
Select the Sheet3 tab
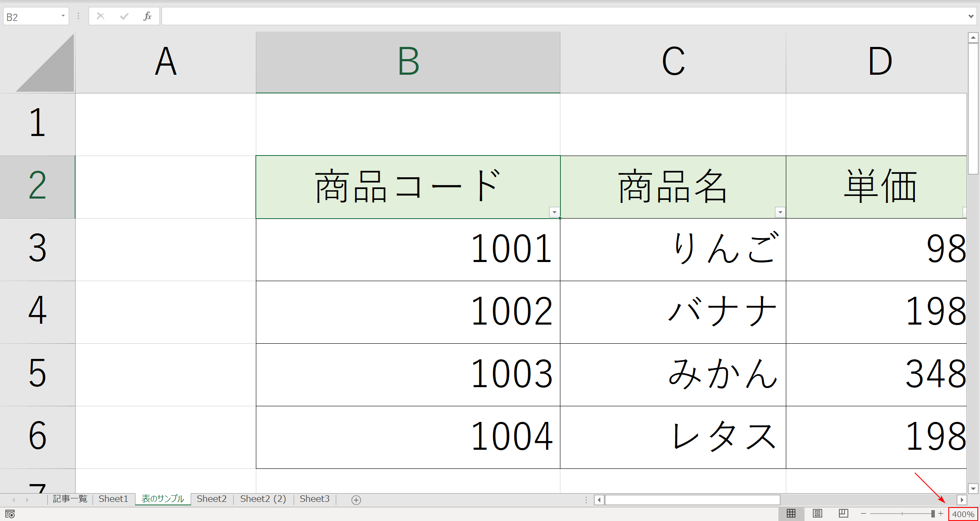pyautogui.click(x=315, y=499)
